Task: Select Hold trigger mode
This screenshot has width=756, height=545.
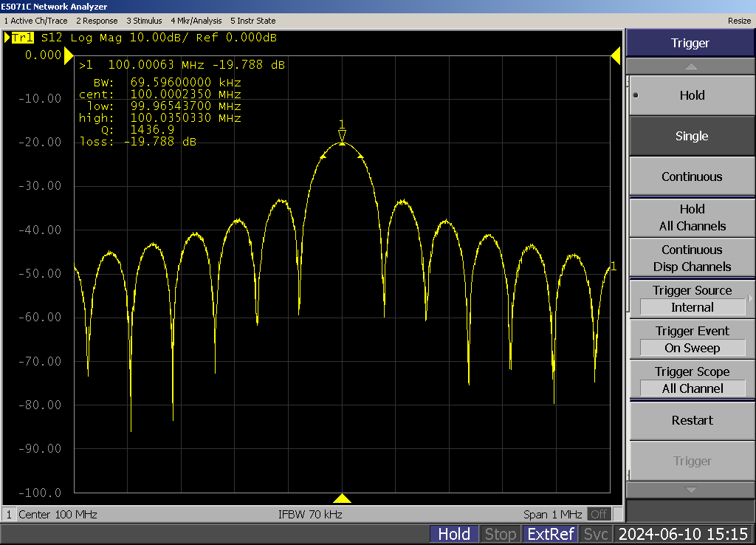Action: tap(691, 95)
